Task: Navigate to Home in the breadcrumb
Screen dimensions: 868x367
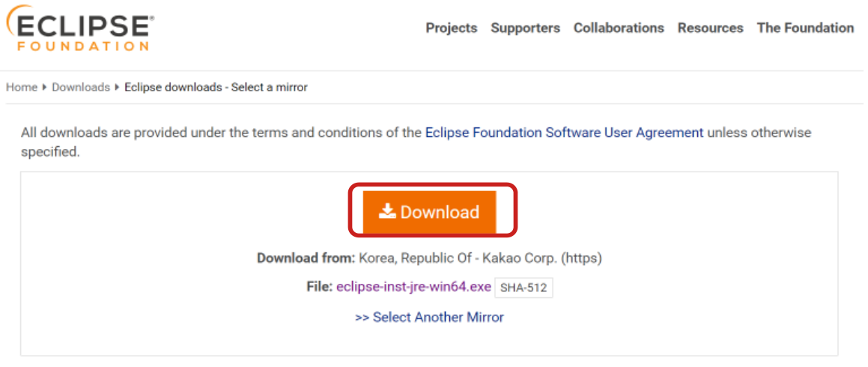Action: coord(22,88)
